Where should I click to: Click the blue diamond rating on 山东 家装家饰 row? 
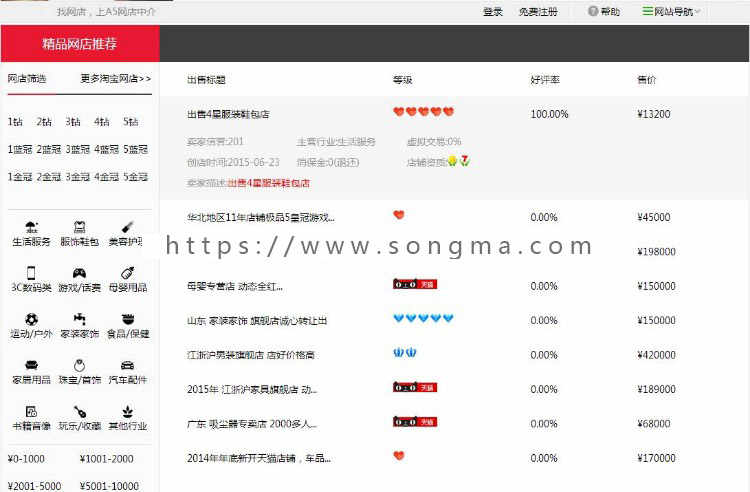point(423,318)
